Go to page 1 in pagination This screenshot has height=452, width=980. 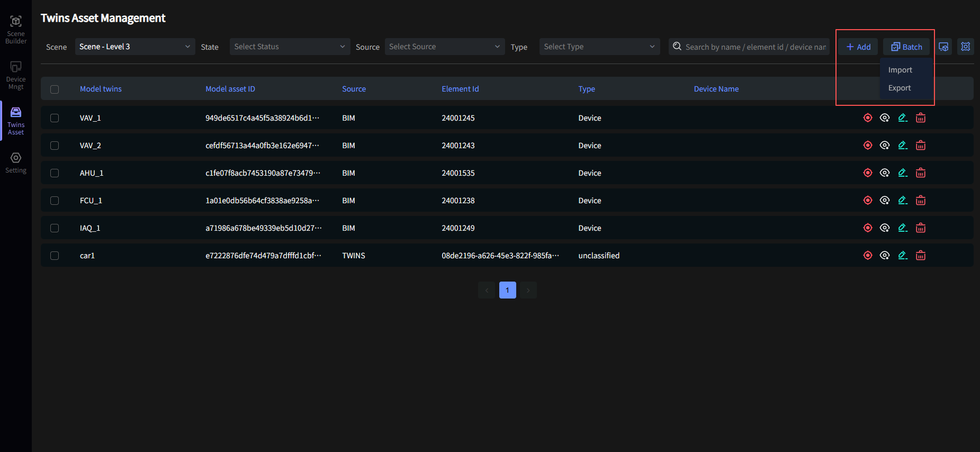(x=507, y=290)
